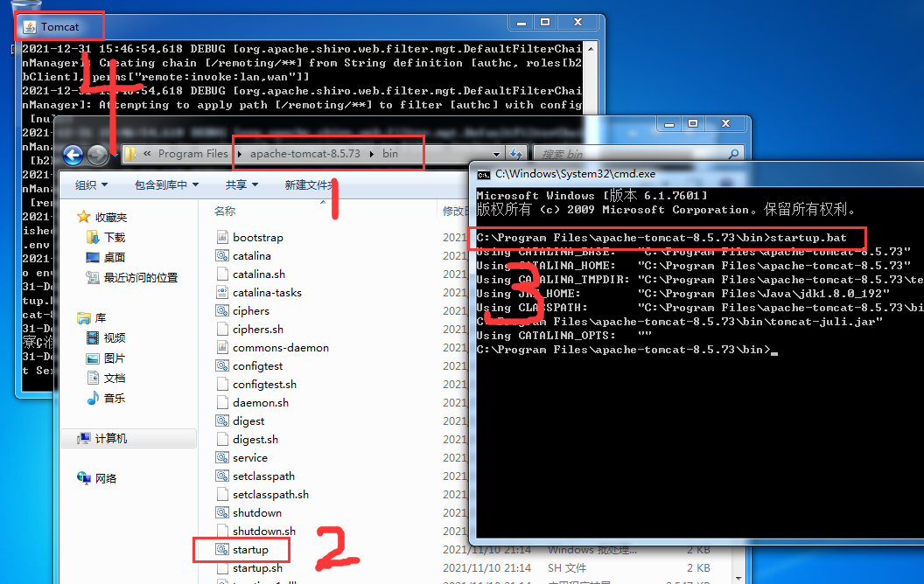Click the New Folder (新建文件夹) button
The image size is (924, 584).
310,184
